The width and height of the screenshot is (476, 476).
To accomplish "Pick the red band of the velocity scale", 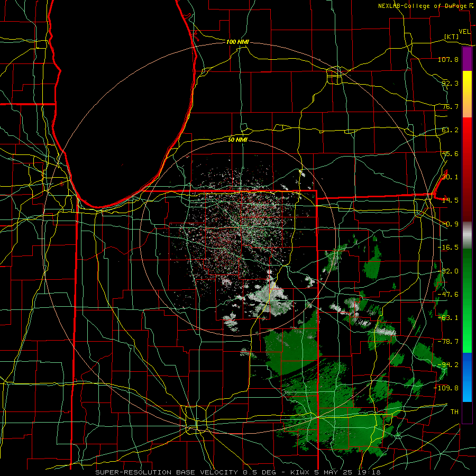I will click(467, 169).
